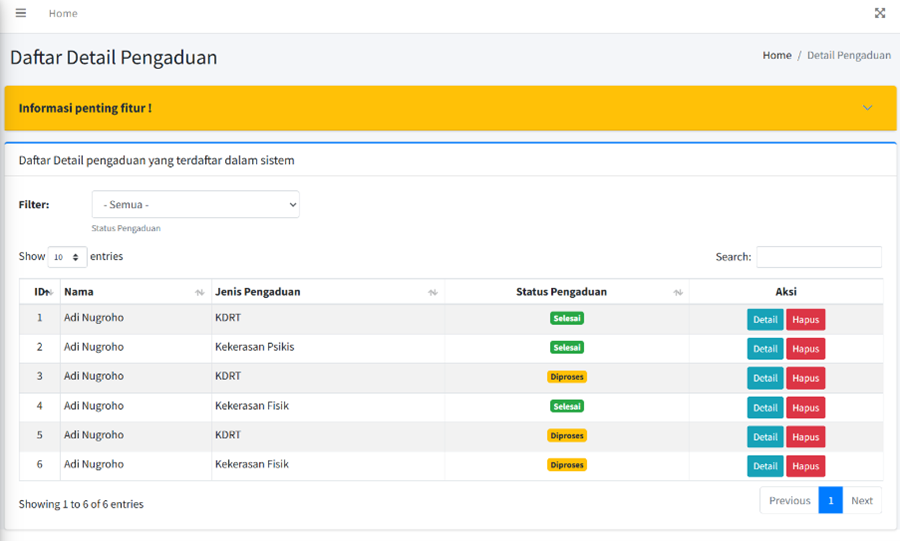Select page 1 in pagination
This screenshot has width=900, height=541.
pyautogui.click(x=830, y=501)
